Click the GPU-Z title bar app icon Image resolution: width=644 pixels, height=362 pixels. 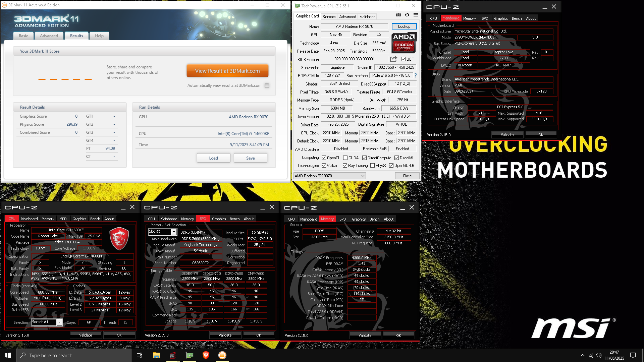tap(297, 6)
